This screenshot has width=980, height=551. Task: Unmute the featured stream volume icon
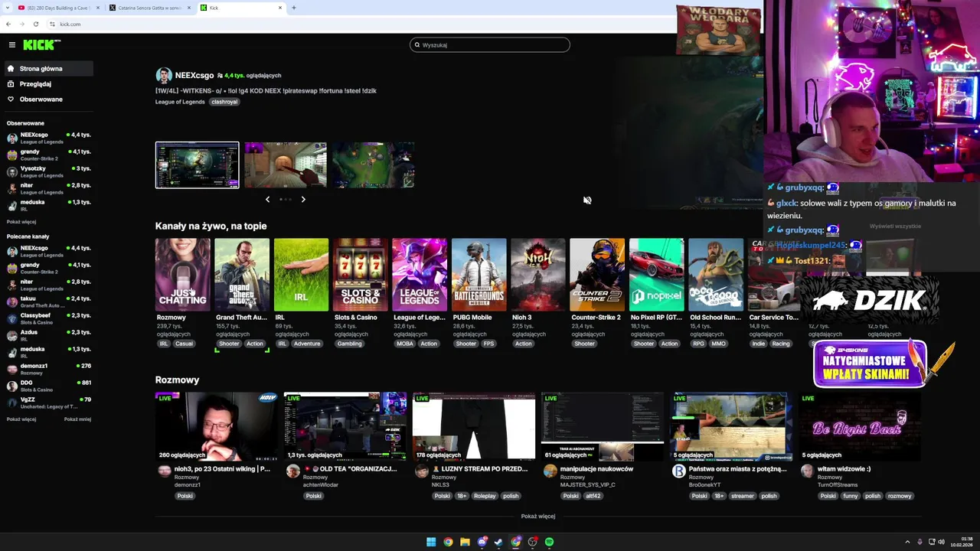pyautogui.click(x=587, y=201)
